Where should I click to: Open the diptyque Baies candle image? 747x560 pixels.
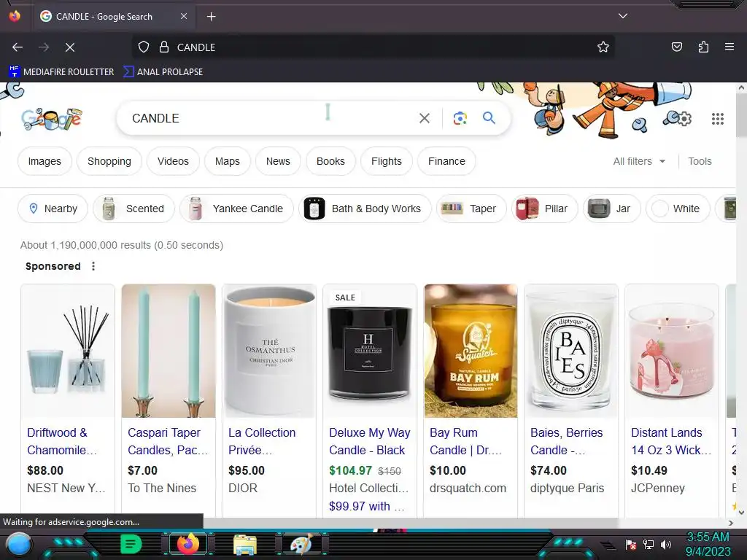tap(571, 351)
